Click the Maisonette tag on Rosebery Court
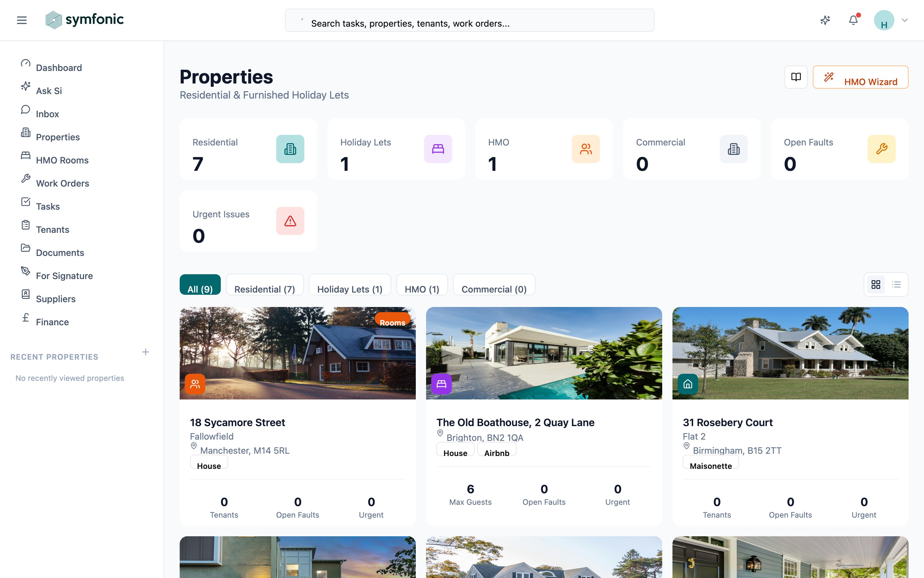 click(x=711, y=462)
